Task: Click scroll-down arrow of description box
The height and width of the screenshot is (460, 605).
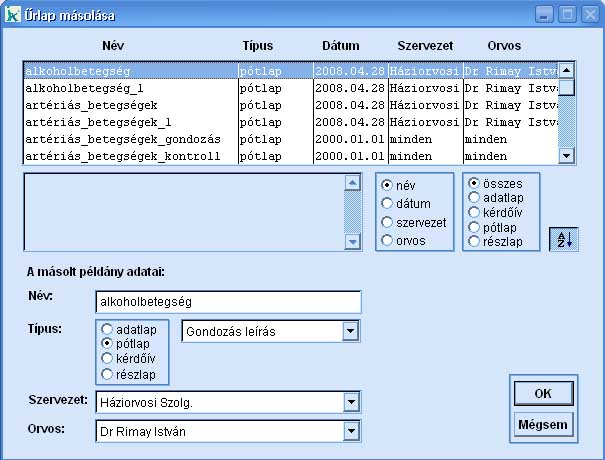Action: 351,241
